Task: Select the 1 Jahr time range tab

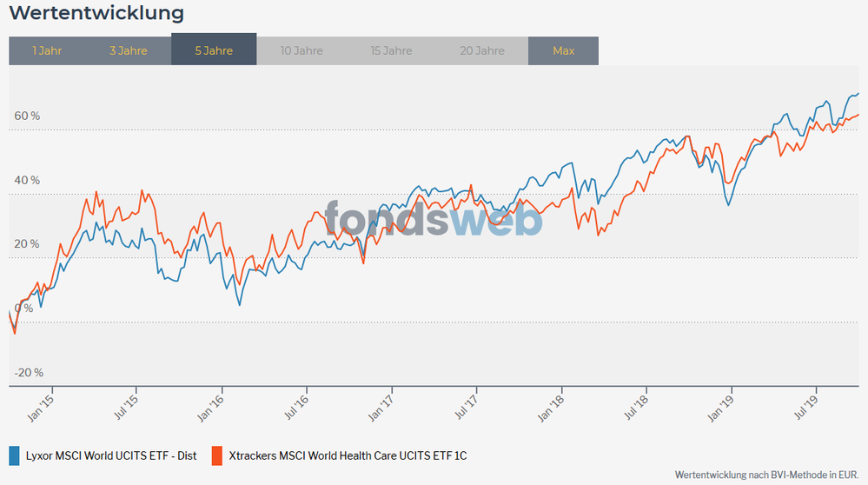Action: tap(47, 50)
